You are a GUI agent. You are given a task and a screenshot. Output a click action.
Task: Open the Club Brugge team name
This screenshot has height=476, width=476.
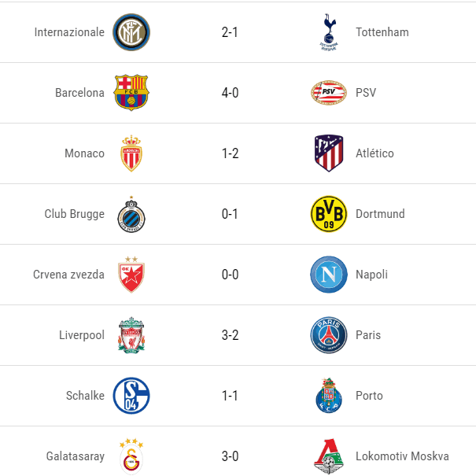click(x=75, y=214)
